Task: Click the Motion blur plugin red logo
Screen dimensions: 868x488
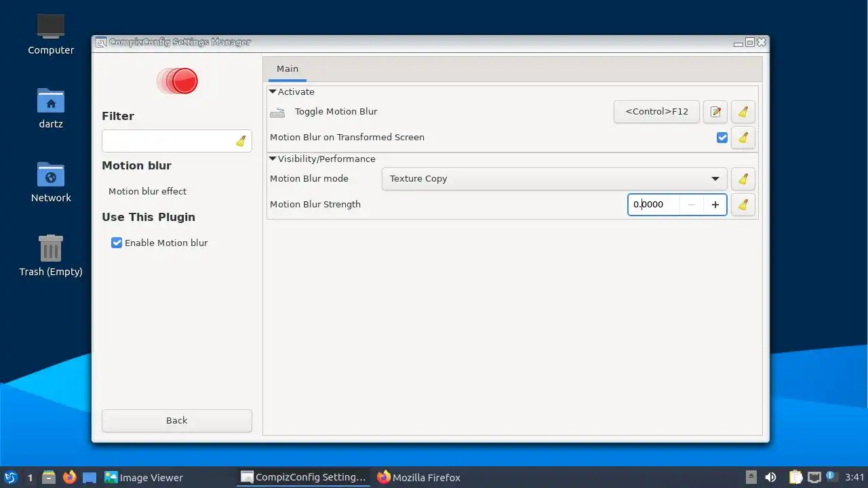Action: click(177, 81)
